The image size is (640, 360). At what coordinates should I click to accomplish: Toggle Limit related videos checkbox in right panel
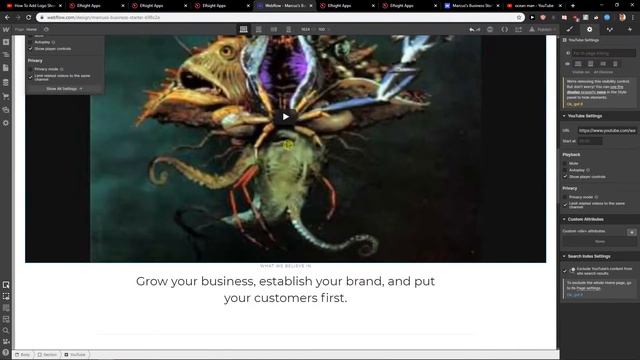pyautogui.click(x=565, y=205)
